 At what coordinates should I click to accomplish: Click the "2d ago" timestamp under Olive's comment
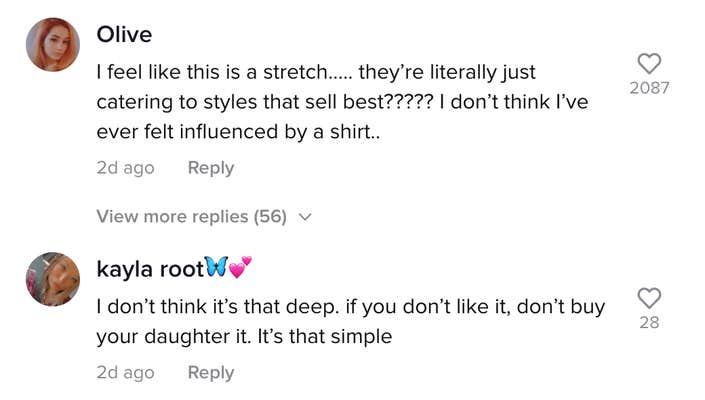pos(125,168)
